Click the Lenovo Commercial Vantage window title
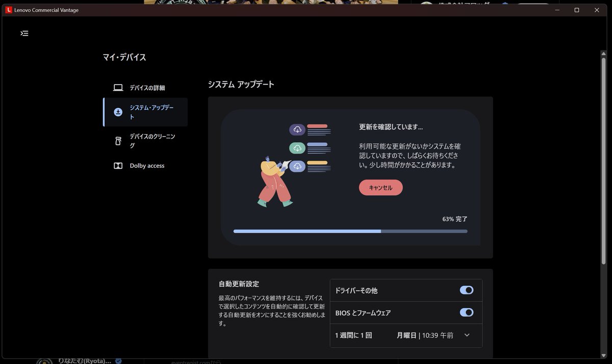This screenshot has width=612, height=364. pyautogui.click(x=46, y=10)
